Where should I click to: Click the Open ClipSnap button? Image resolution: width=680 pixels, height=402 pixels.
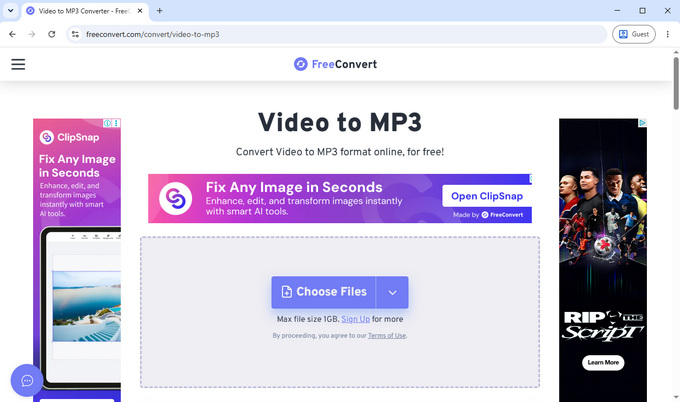[x=487, y=196]
